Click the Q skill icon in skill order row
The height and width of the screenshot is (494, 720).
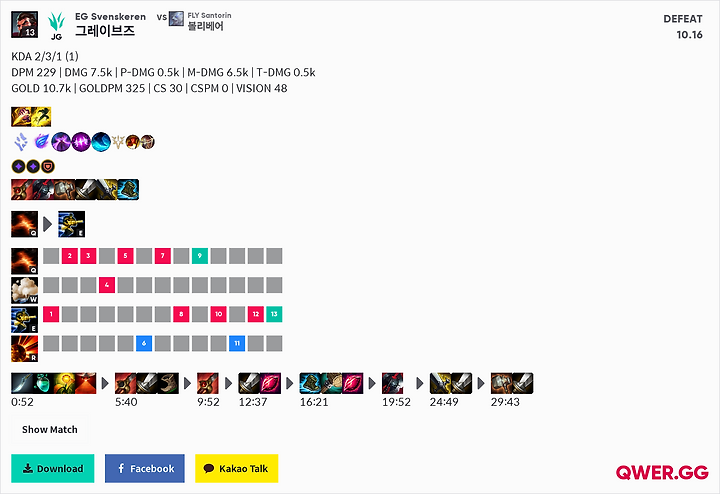tap(24, 261)
